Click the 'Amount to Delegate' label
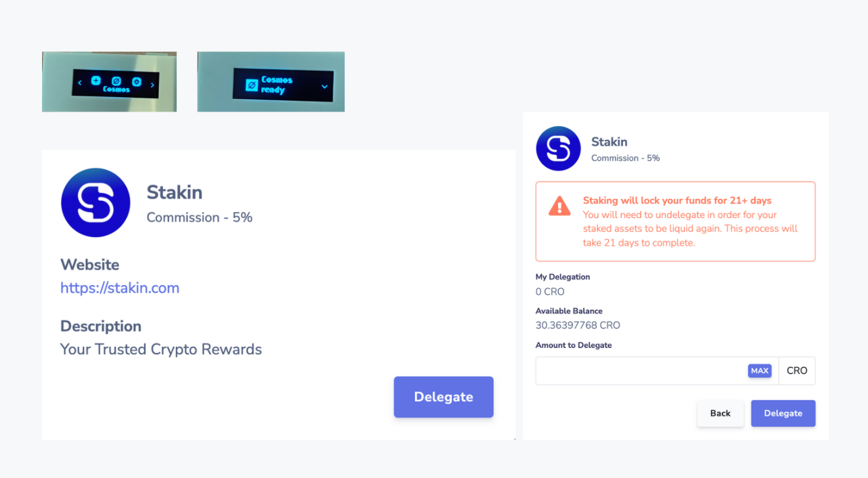 (x=574, y=345)
